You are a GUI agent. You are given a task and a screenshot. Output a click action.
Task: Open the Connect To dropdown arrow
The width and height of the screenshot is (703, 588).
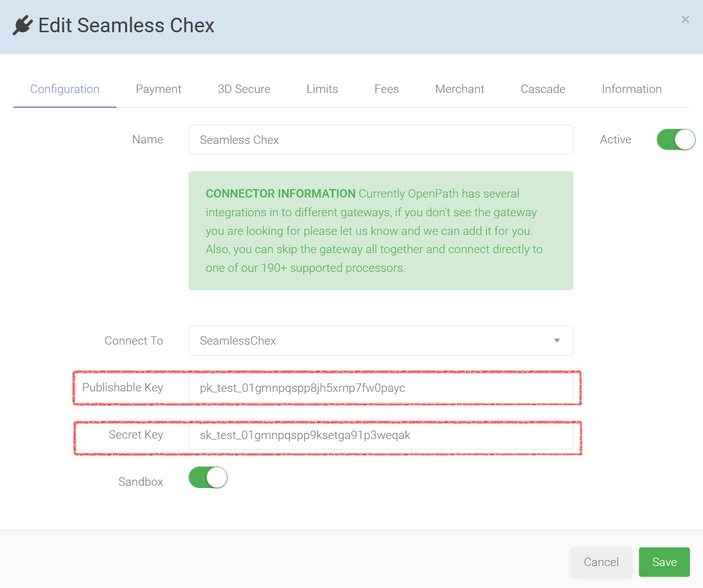[556, 340]
